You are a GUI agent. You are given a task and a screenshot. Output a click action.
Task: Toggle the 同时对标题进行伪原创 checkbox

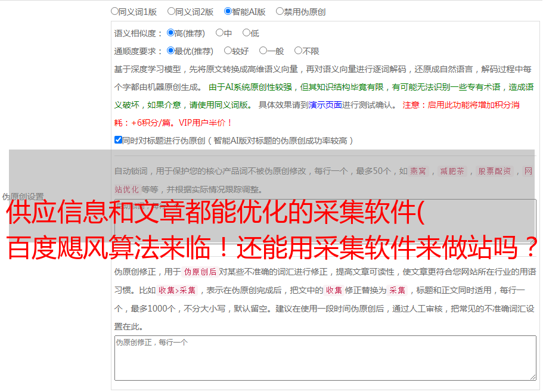tap(118, 140)
